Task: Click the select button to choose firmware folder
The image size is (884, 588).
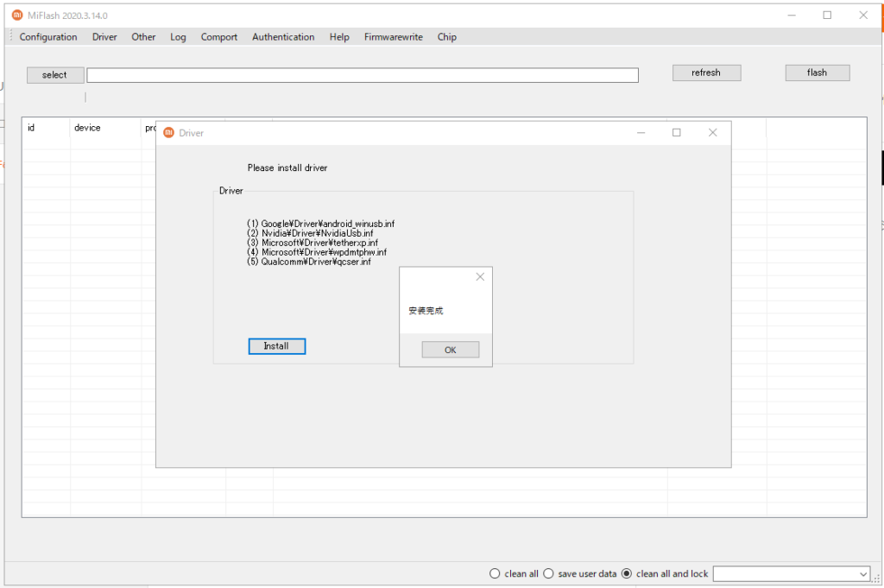Action: tap(54, 74)
